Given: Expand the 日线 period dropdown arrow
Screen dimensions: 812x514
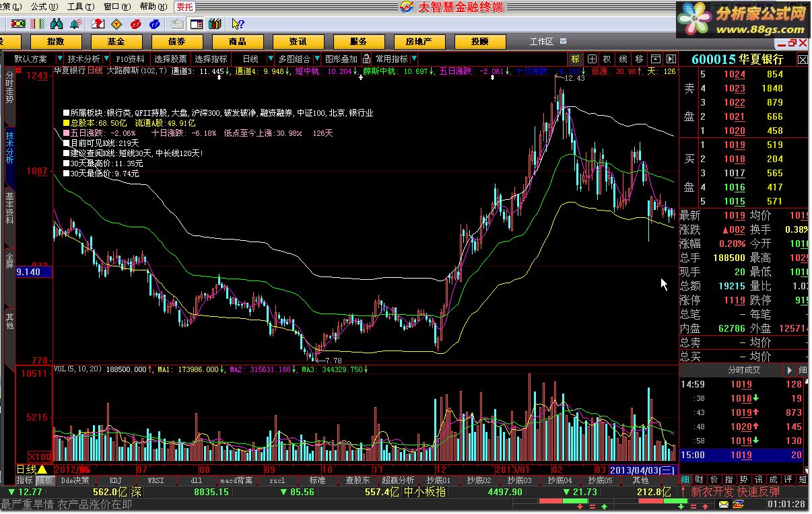Looking at the screenshot, I should (271, 59).
